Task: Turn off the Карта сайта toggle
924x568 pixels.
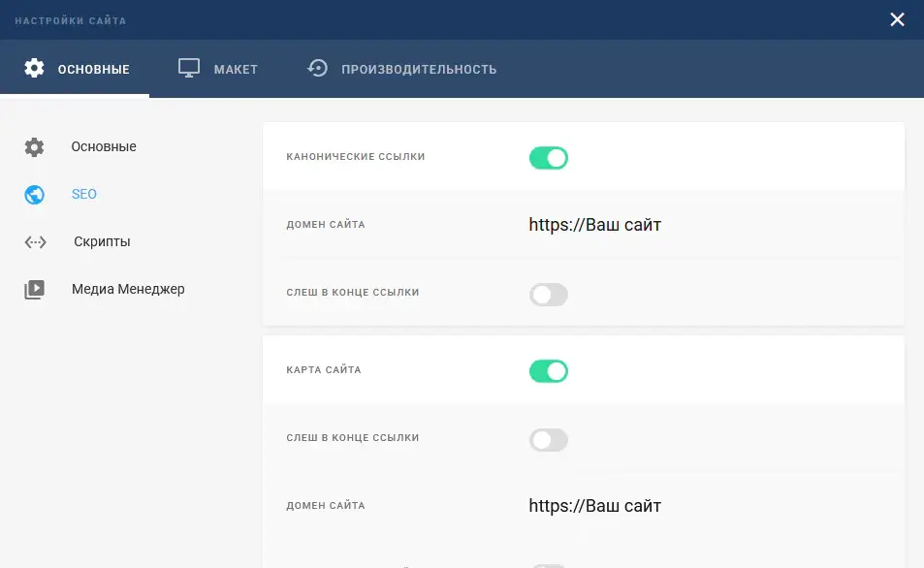Action: [x=548, y=371]
